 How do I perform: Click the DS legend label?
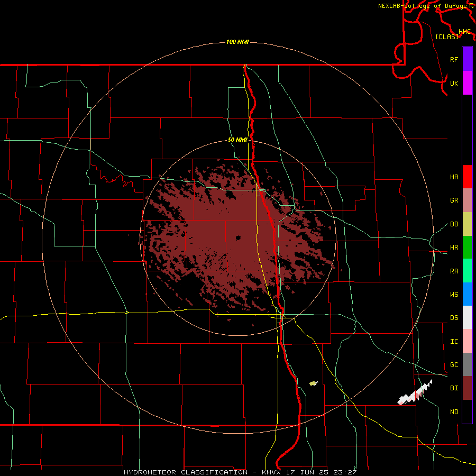coord(454,318)
